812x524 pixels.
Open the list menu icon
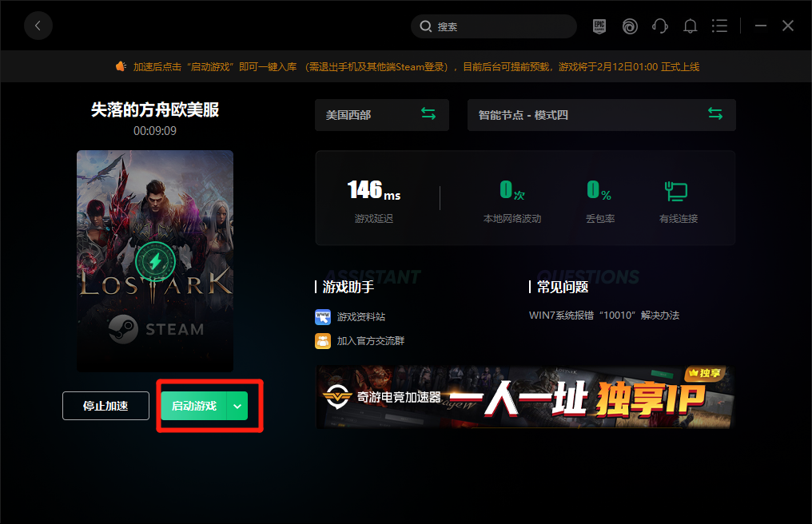coord(719,26)
